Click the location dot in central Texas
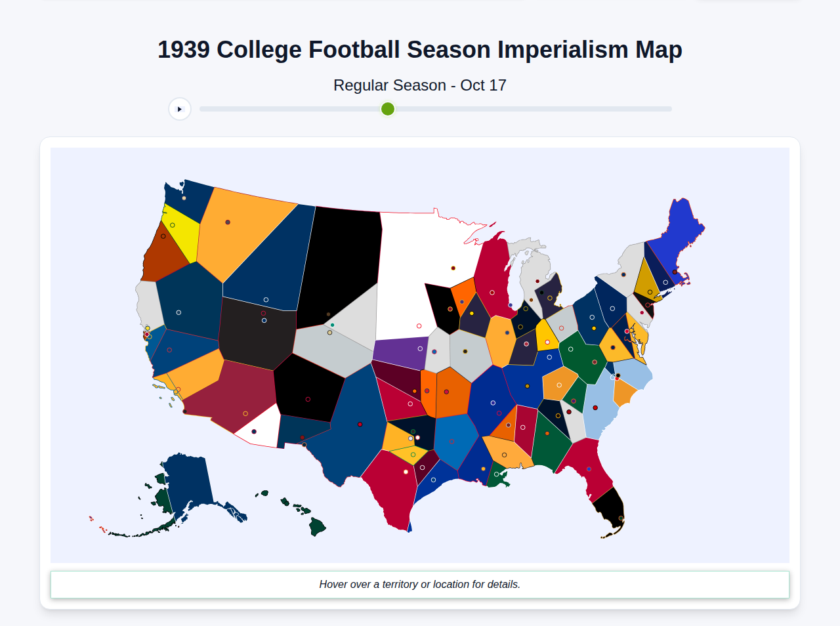The image size is (840, 626). tap(406, 472)
